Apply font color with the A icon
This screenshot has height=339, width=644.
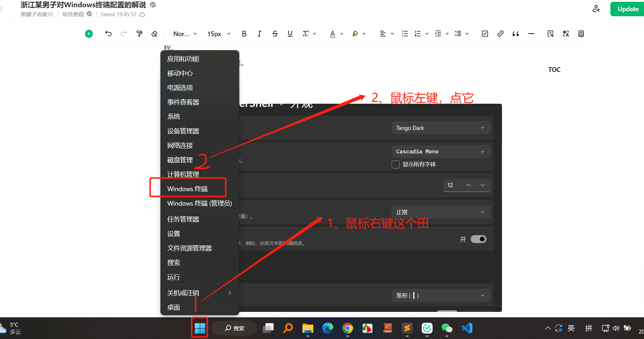(333, 34)
